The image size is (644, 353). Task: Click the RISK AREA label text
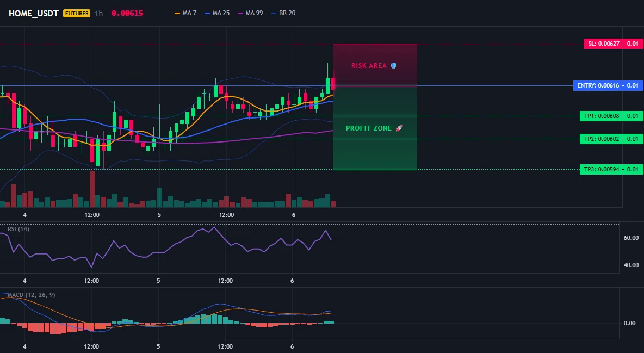(369, 66)
